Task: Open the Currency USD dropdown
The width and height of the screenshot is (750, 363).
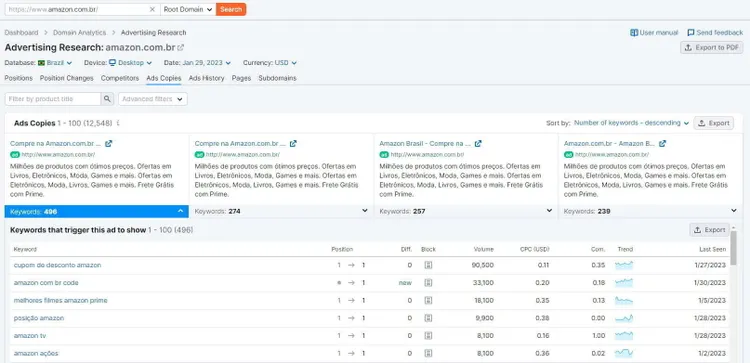Action: pyautogui.click(x=286, y=63)
